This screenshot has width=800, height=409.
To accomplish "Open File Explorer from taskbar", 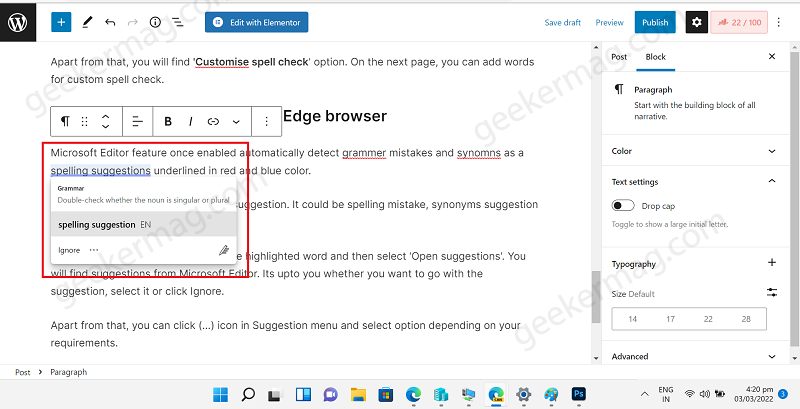I will pos(358,394).
